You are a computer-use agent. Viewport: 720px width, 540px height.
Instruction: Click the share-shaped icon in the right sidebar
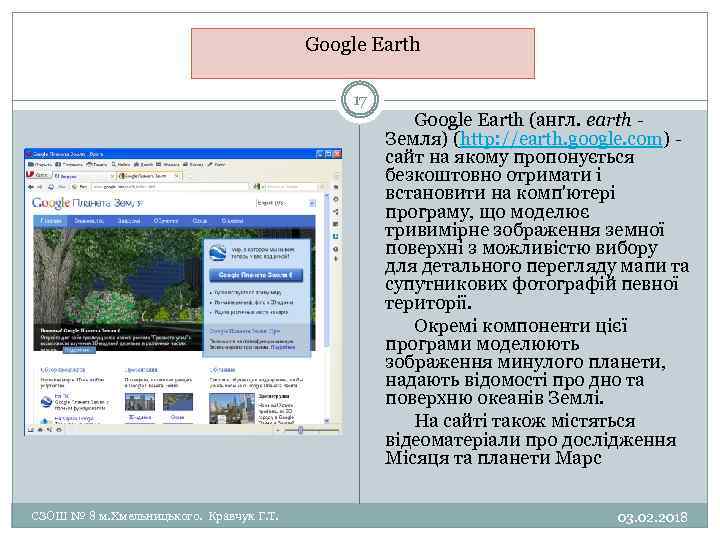tap(336, 212)
